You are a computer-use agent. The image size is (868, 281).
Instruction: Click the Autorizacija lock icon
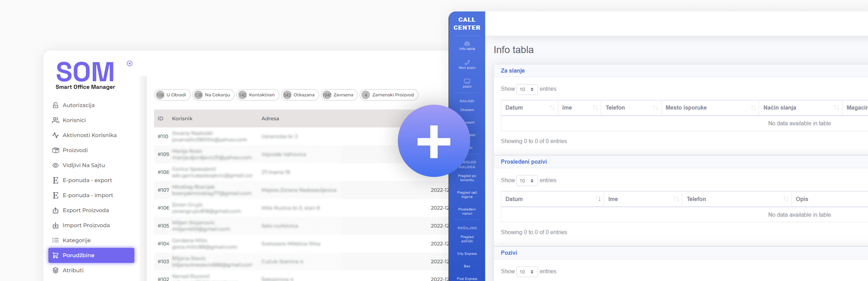[x=56, y=105]
